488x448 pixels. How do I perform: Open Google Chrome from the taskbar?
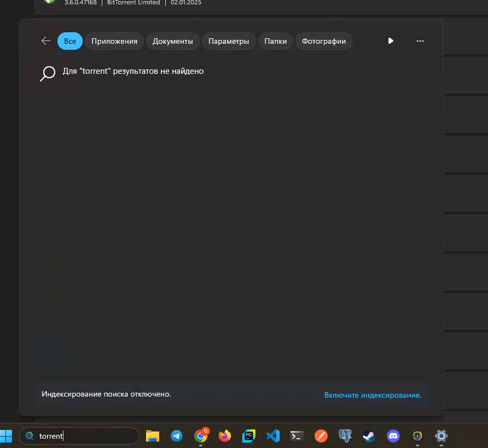[x=201, y=436]
